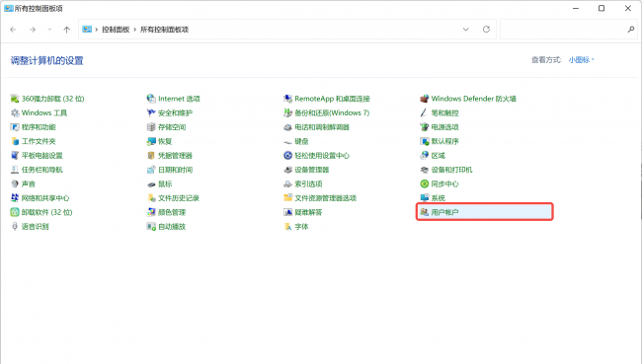Click the 安全和维护 flag icon

pyautogui.click(x=151, y=112)
